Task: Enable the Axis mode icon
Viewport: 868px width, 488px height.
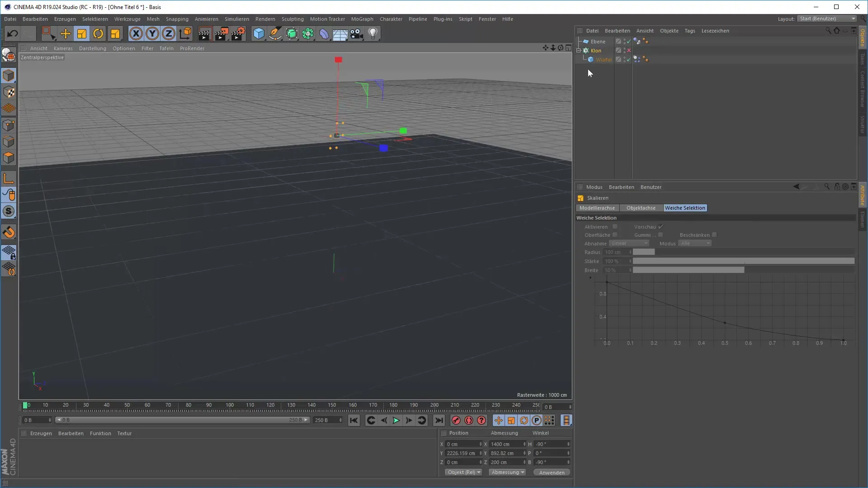Action: [x=9, y=178]
